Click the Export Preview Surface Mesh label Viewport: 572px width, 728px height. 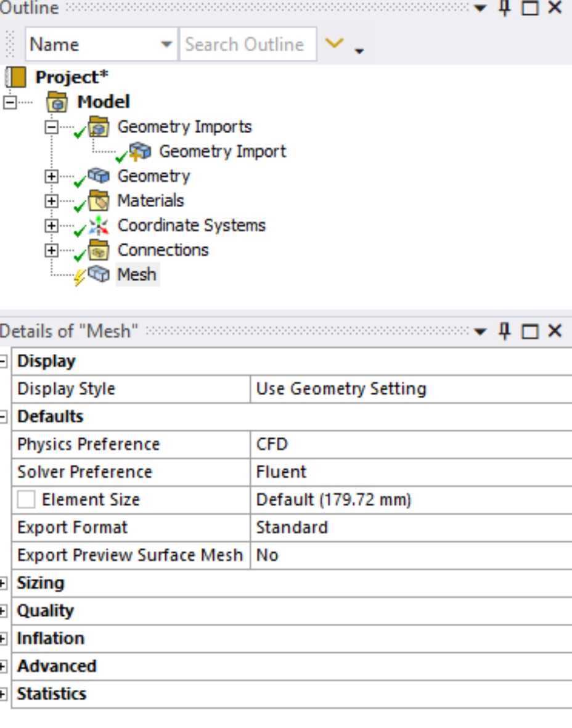point(129,555)
